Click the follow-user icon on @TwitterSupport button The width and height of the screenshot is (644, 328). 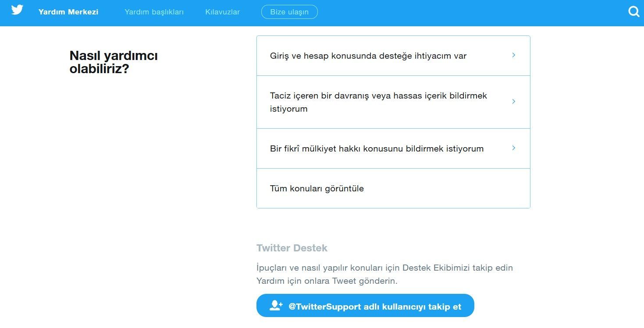click(x=276, y=305)
